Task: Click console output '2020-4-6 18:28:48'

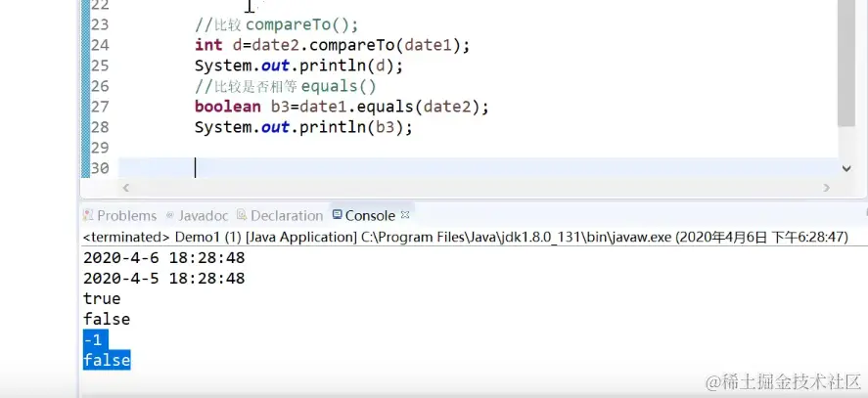Action: point(163,258)
